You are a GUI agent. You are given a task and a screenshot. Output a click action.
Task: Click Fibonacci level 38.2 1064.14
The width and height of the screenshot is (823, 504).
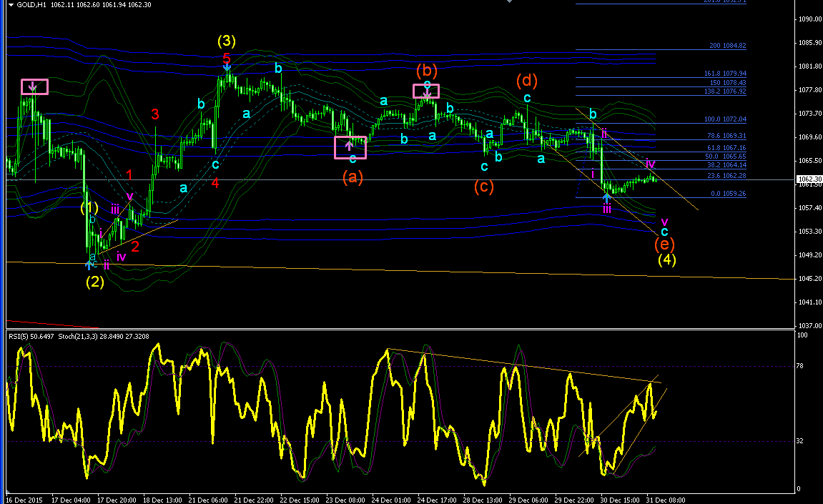pyautogui.click(x=726, y=165)
